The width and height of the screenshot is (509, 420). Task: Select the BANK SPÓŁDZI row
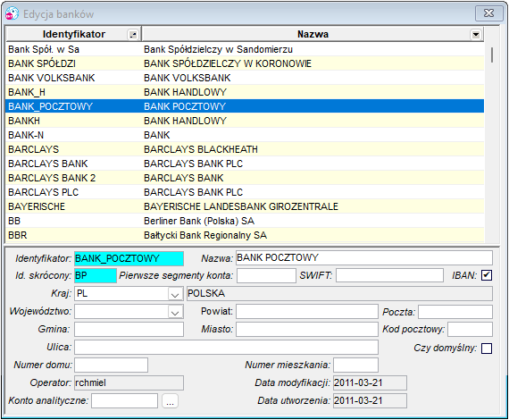click(x=245, y=63)
